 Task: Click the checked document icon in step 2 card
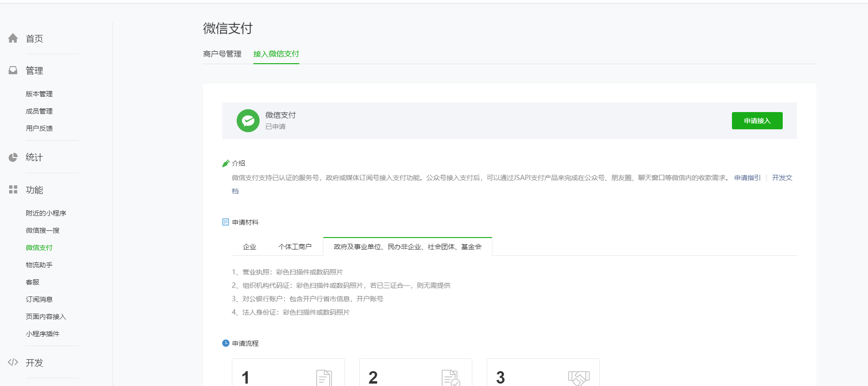point(451,378)
